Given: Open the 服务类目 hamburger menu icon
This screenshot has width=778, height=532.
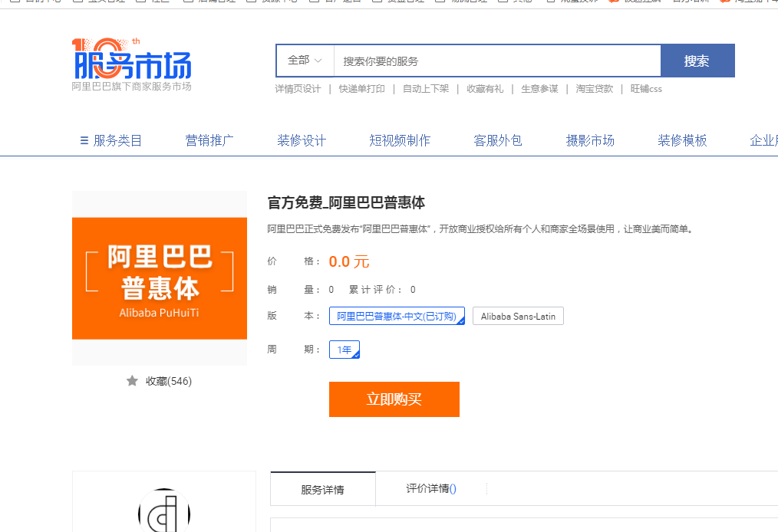Looking at the screenshot, I should tap(84, 141).
